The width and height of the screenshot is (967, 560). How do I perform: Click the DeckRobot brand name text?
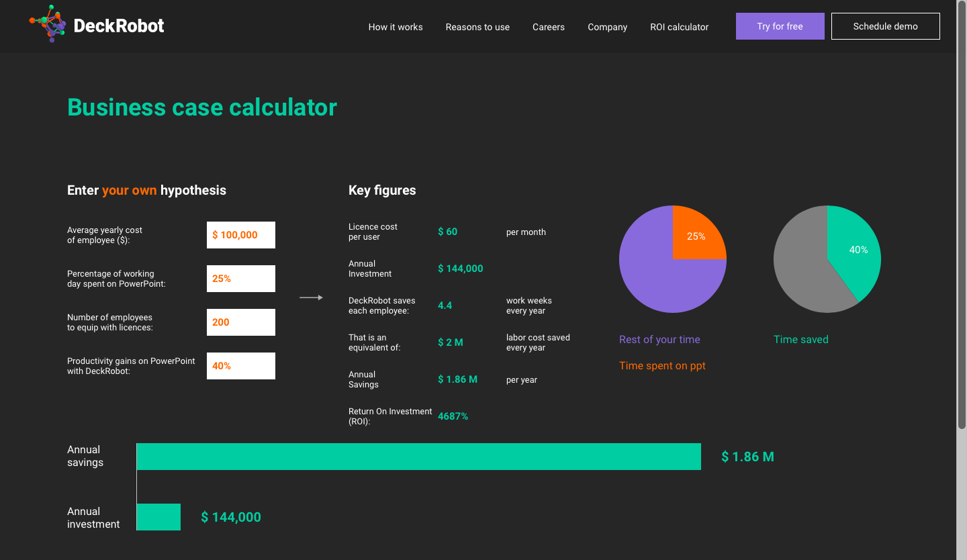pos(119,26)
